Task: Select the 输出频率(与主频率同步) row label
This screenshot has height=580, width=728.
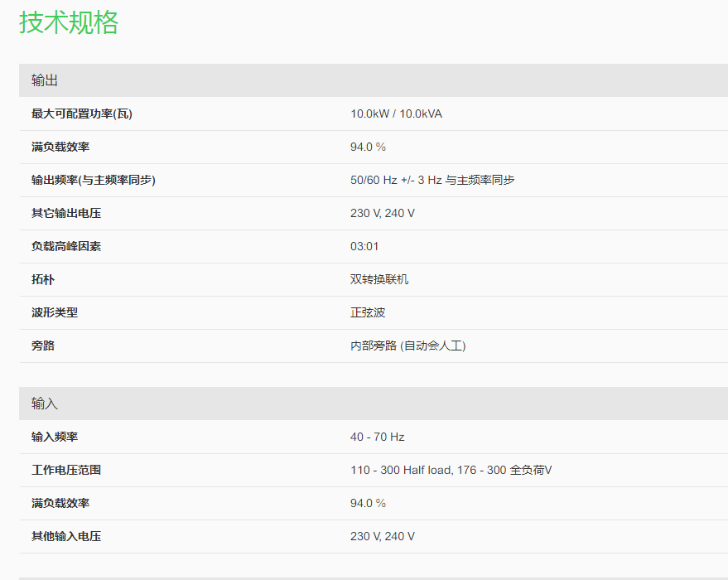Action: [x=94, y=180]
